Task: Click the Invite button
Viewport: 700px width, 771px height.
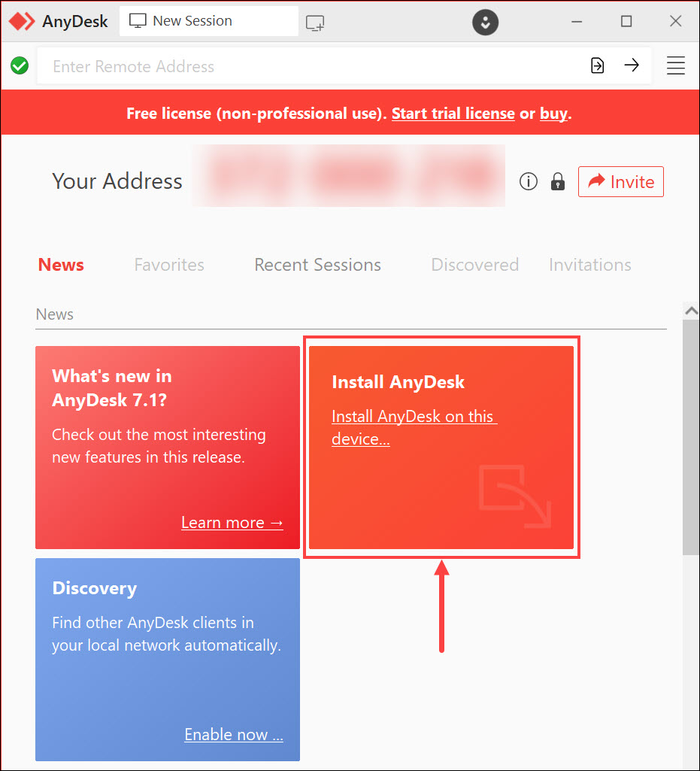Action: 620,181
